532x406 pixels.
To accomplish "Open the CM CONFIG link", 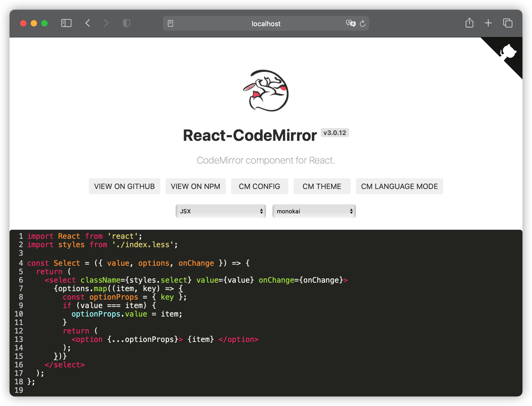I will click(x=259, y=186).
